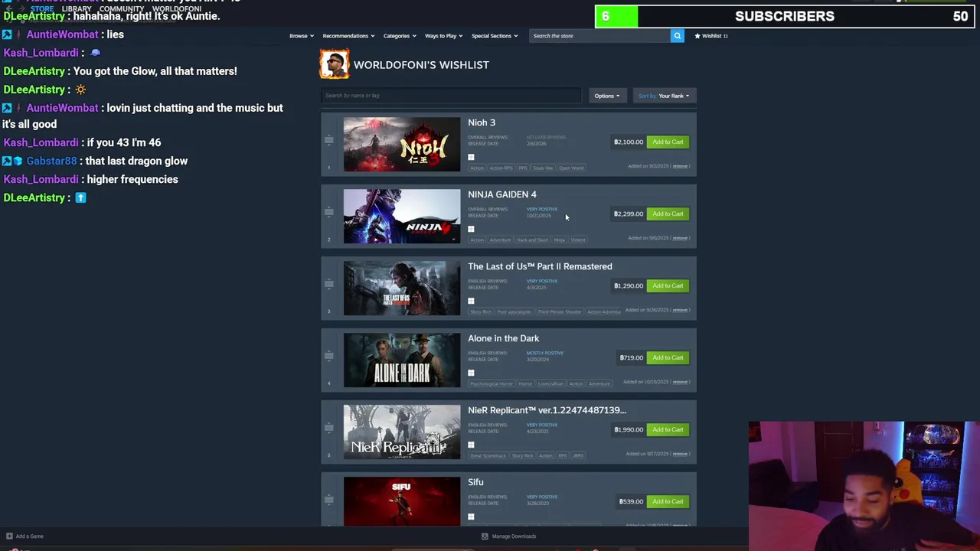
Task: Click the Open World tag on Nioh 3
Action: click(x=571, y=168)
